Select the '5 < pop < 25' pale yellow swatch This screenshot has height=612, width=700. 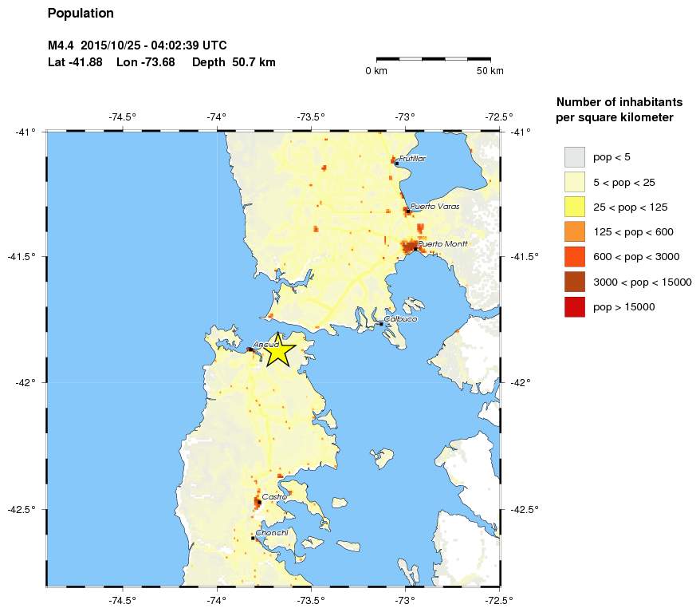point(574,182)
